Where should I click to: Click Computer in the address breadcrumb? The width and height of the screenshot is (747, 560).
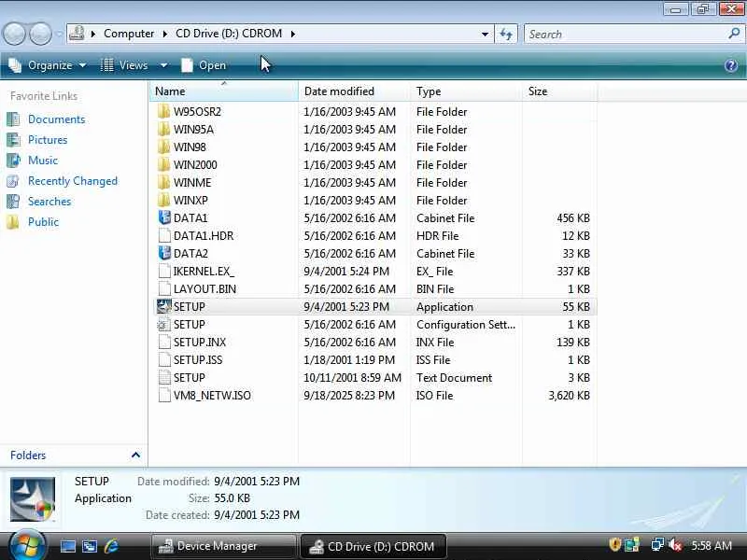(129, 34)
